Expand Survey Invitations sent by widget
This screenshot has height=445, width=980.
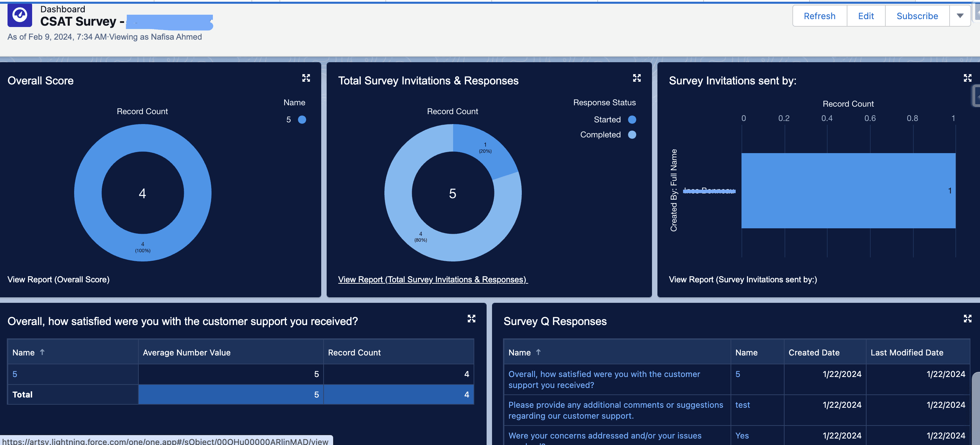pyautogui.click(x=967, y=78)
